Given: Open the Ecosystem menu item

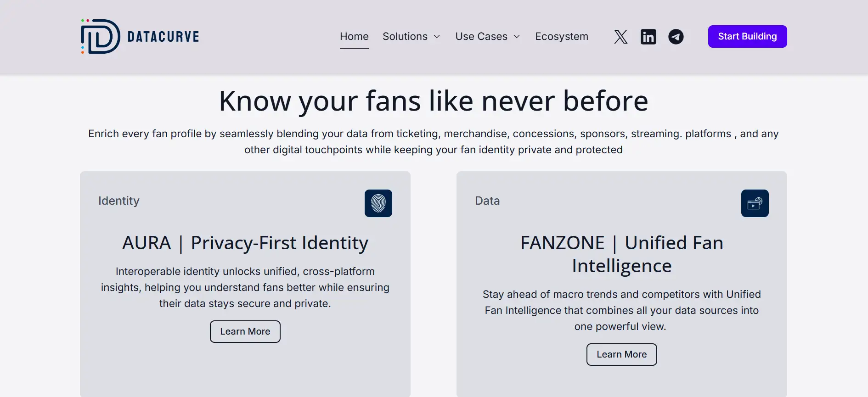Looking at the screenshot, I should 561,37.
